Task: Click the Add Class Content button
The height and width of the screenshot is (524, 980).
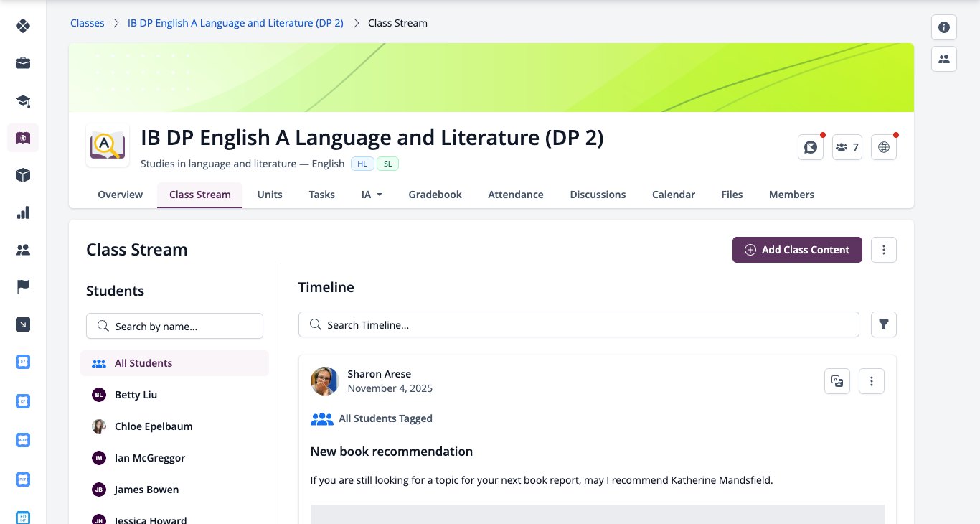Action: click(x=797, y=250)
